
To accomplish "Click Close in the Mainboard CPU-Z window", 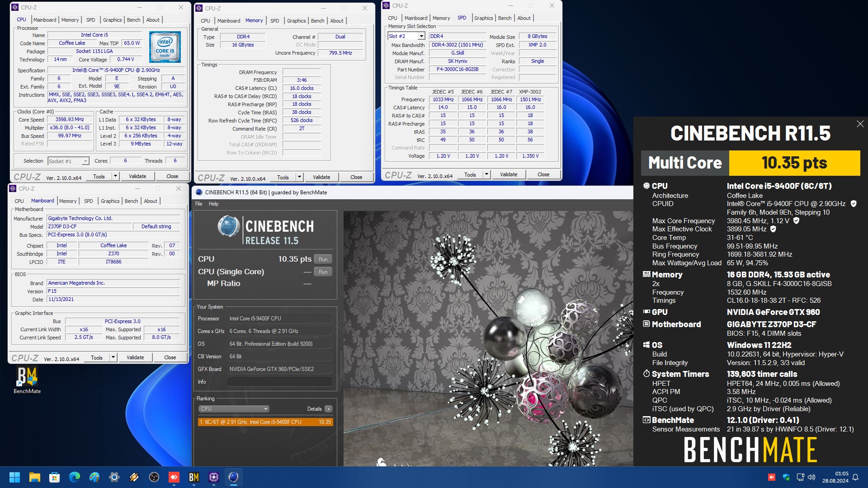I will click(170, 357).
